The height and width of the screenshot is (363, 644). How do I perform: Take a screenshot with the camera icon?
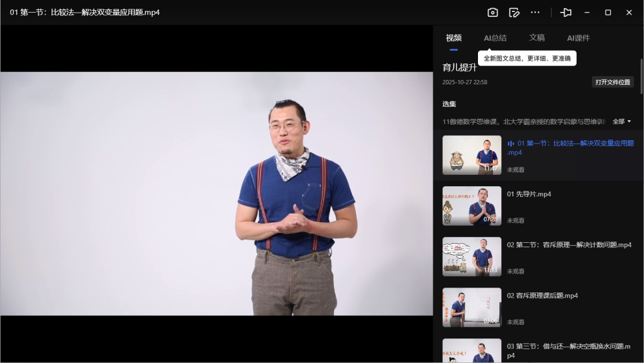coord(492,13)
